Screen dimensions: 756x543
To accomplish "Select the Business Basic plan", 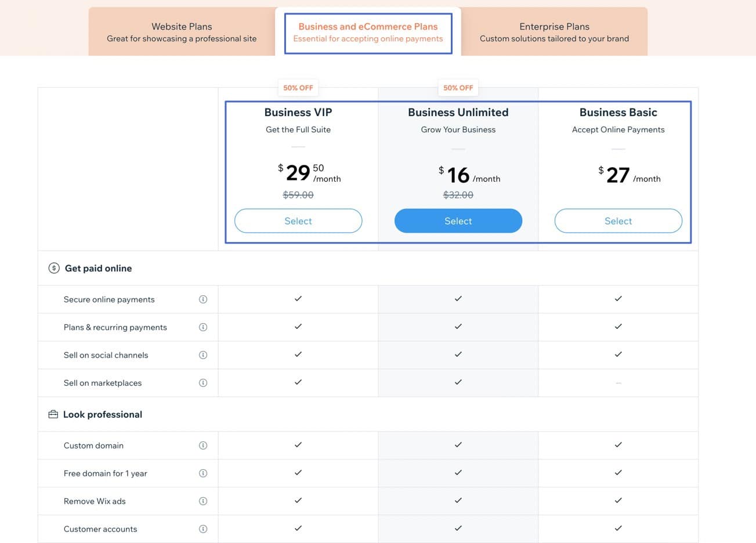I will pyautogui.click(x=618, y=220).
